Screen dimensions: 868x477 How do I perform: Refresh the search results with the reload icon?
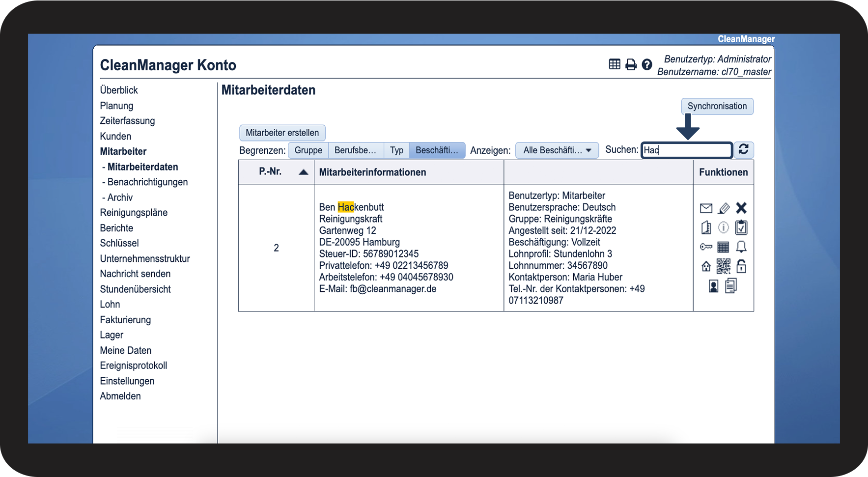(x=744, y=149)
